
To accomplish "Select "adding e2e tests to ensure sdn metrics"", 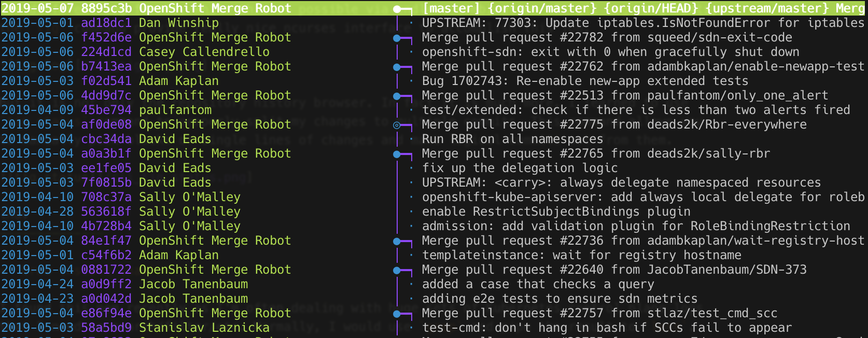I will (560, 299).
